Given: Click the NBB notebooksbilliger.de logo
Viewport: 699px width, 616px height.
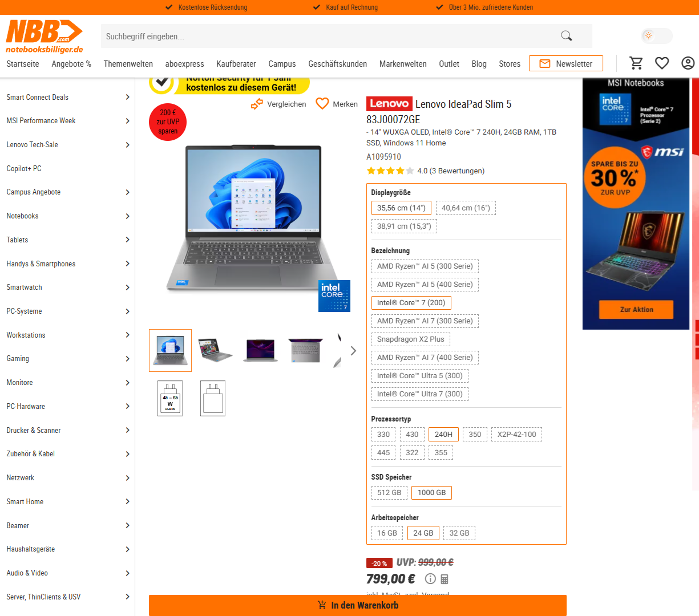Looking at the screenshot, I should pyautogui.click(x=45, y=37).
